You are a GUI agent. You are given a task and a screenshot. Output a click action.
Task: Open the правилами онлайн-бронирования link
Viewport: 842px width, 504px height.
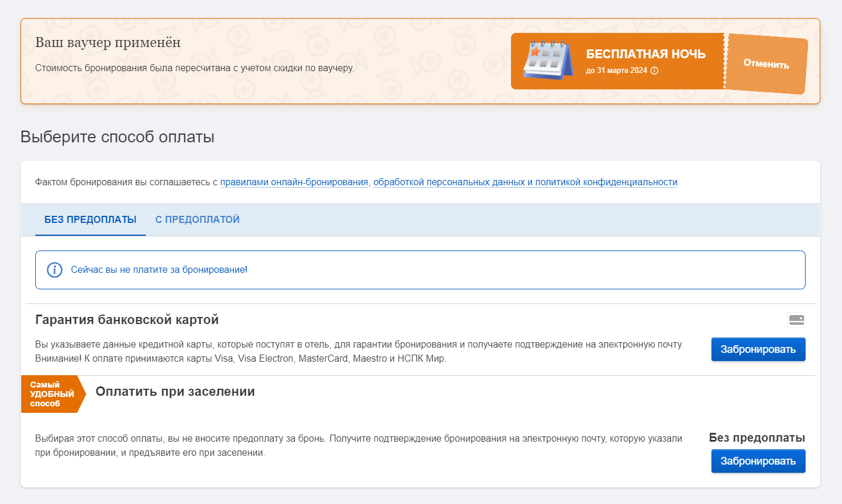[x=294, y=182]
